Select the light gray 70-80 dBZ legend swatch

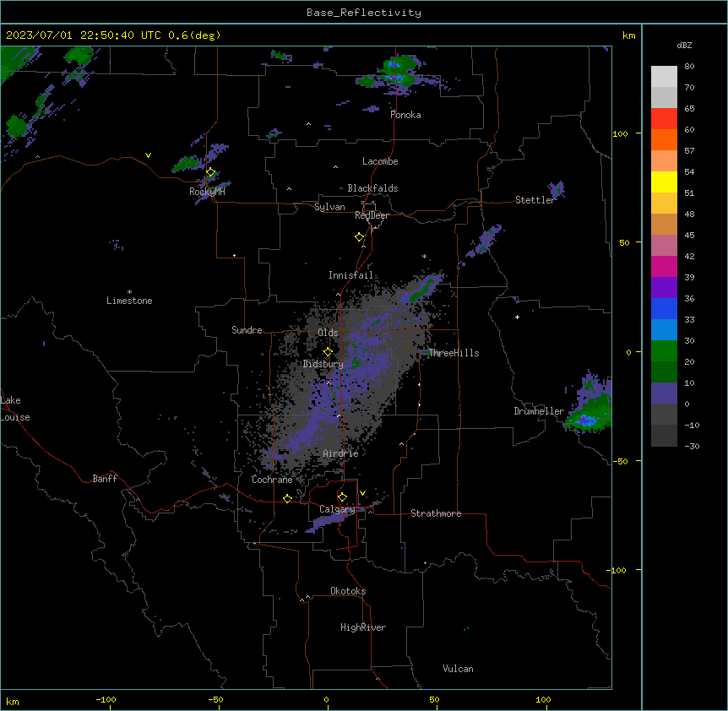(664, 77)
